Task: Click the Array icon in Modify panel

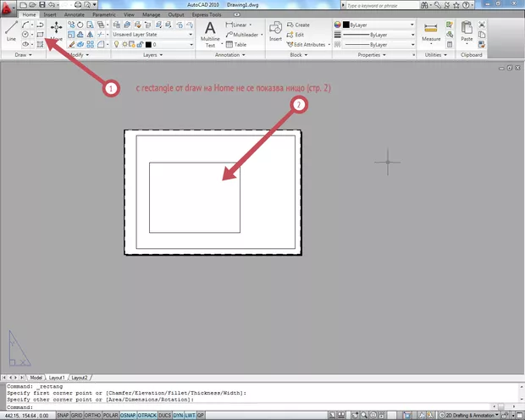Action: click(x=90, y=44)
